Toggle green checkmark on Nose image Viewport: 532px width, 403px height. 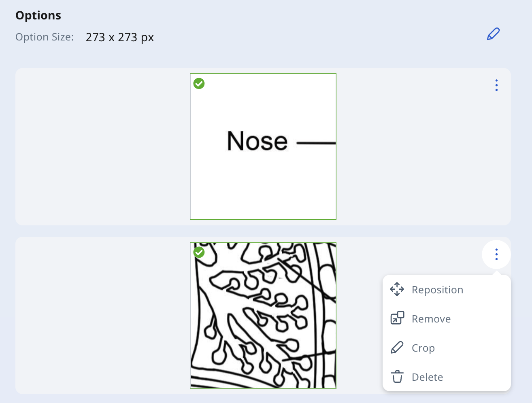click(199, 83)
